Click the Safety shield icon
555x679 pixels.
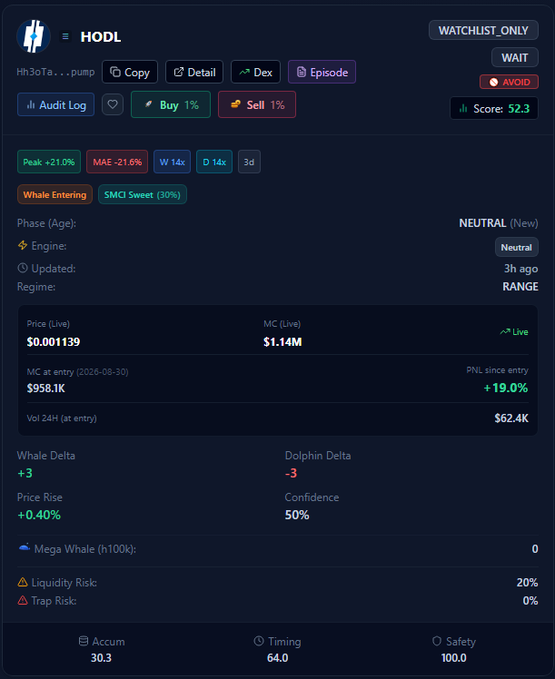pos(437,641)
